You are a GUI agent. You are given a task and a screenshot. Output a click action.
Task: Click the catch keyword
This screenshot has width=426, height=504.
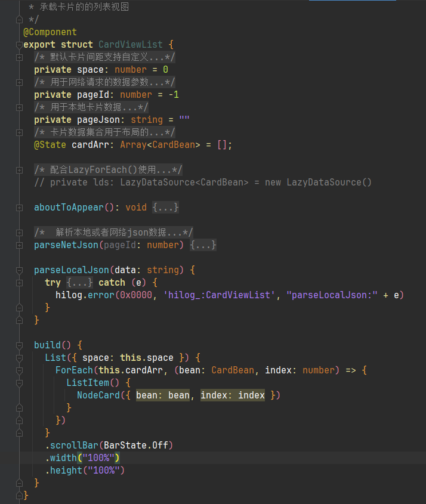point(112,283)
